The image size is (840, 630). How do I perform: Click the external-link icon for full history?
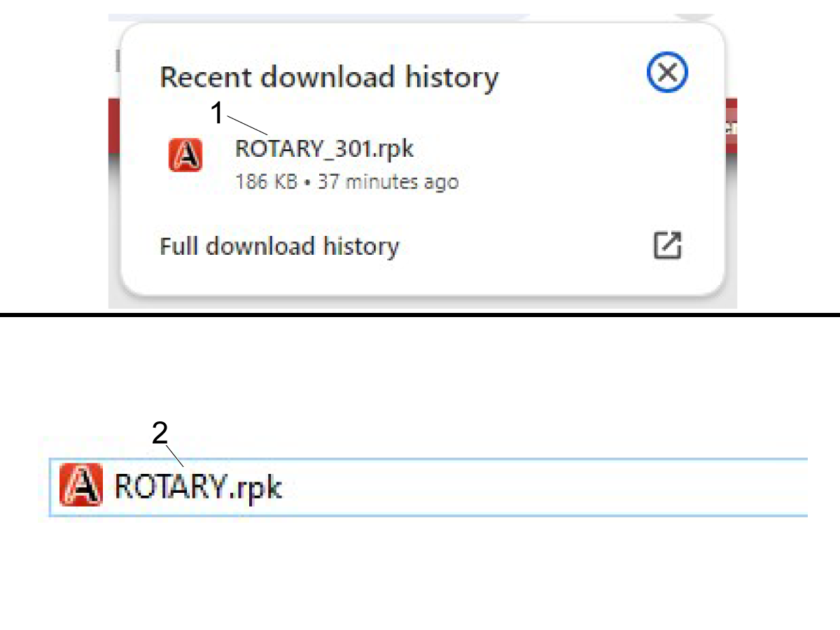668,246
